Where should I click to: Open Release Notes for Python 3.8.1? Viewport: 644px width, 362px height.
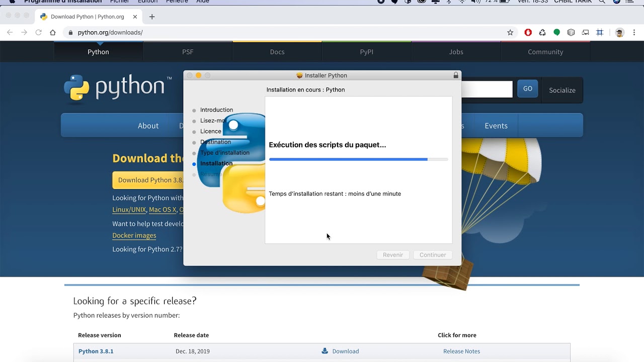point(461,351)
